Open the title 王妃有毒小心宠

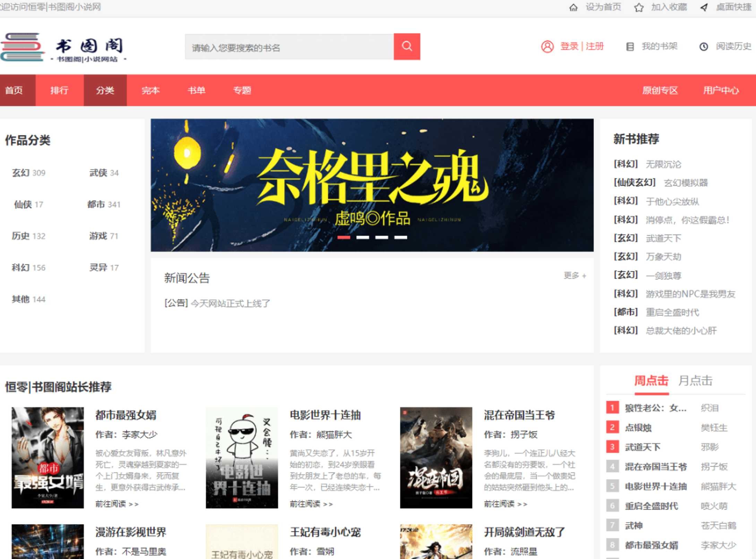point(325,532)
